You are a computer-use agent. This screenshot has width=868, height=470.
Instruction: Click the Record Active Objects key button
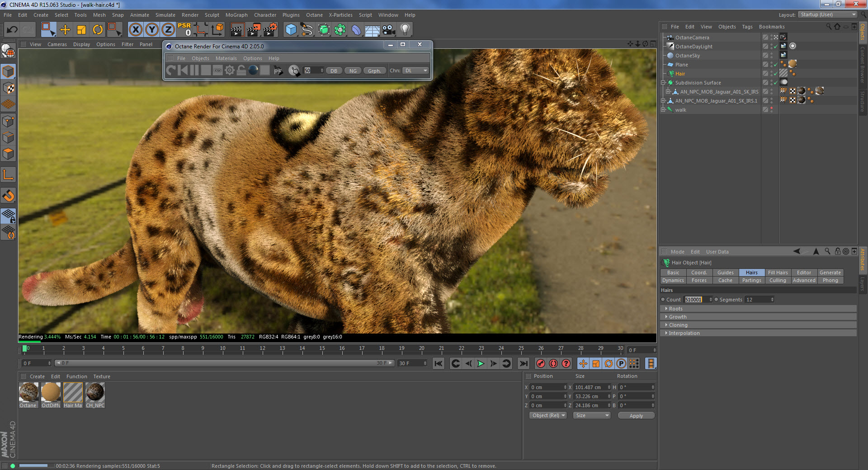pos(540,363)
